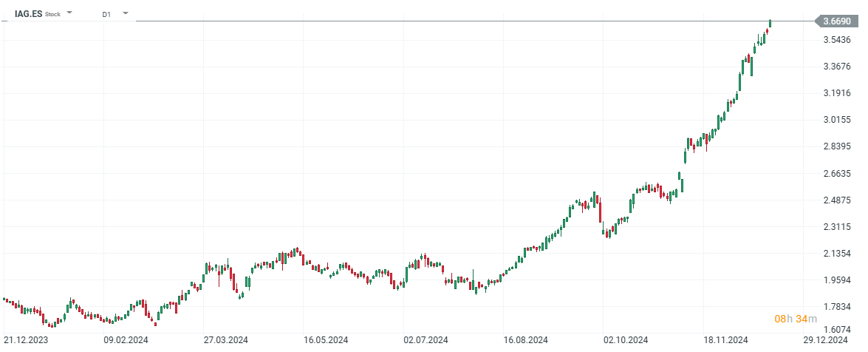Click the 29.12.2024 date on time axis
This screenshot has width=868, height=352.
click(826, 339)
